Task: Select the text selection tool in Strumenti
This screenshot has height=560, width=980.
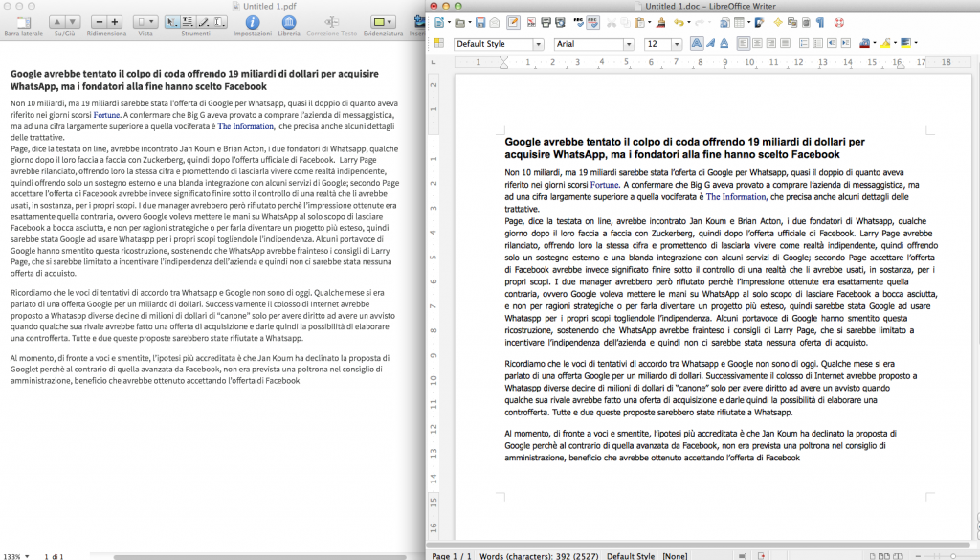Action: coord(187,22)
